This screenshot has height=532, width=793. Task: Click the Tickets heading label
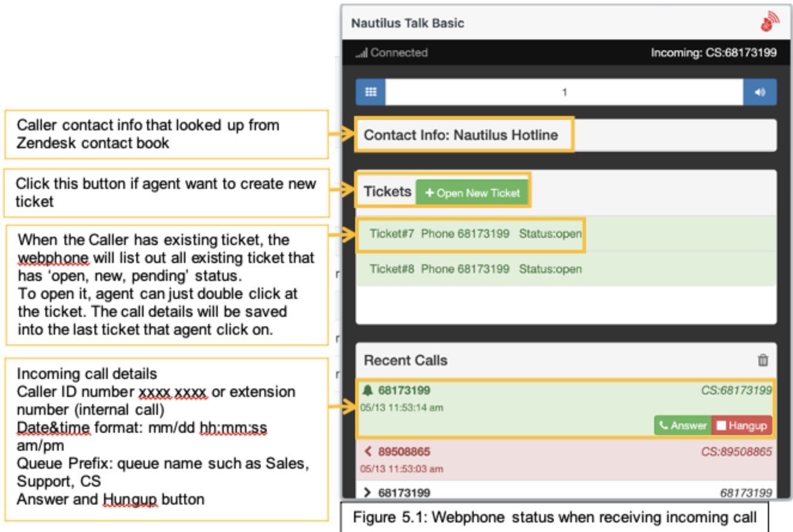coord(388,191)
